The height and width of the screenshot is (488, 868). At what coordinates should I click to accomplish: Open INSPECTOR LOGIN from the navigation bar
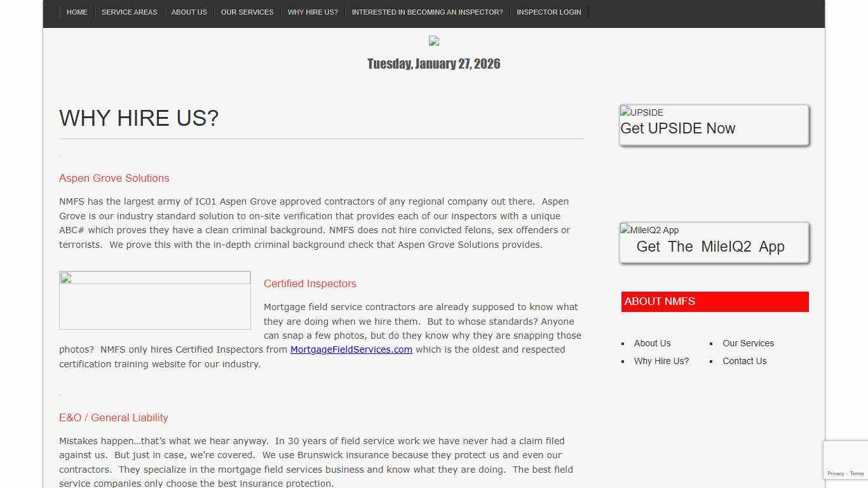548,11
